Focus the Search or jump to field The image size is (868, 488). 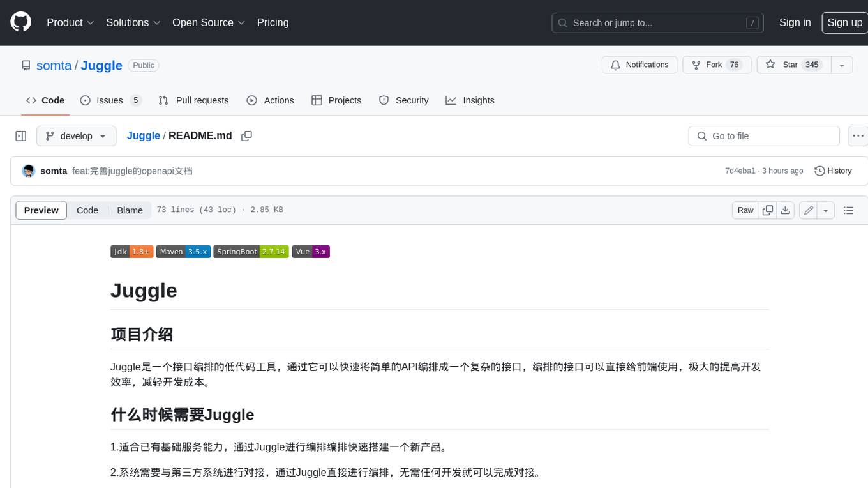pos(658,23)
